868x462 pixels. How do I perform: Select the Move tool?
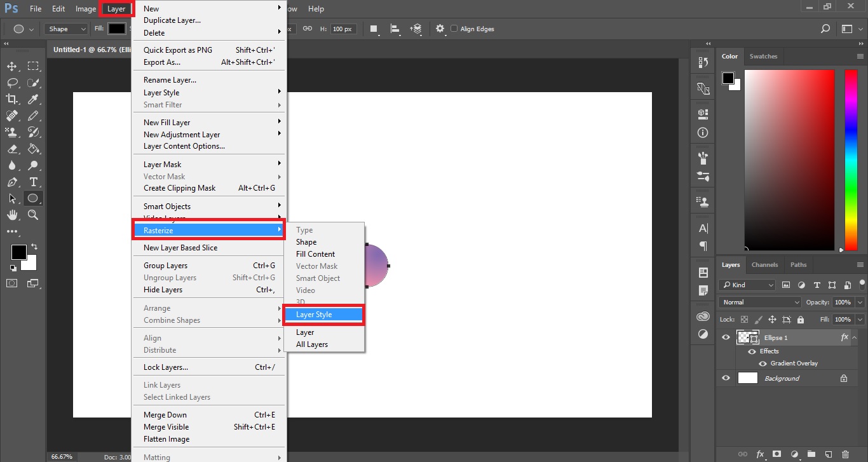(x=12, y=66)
